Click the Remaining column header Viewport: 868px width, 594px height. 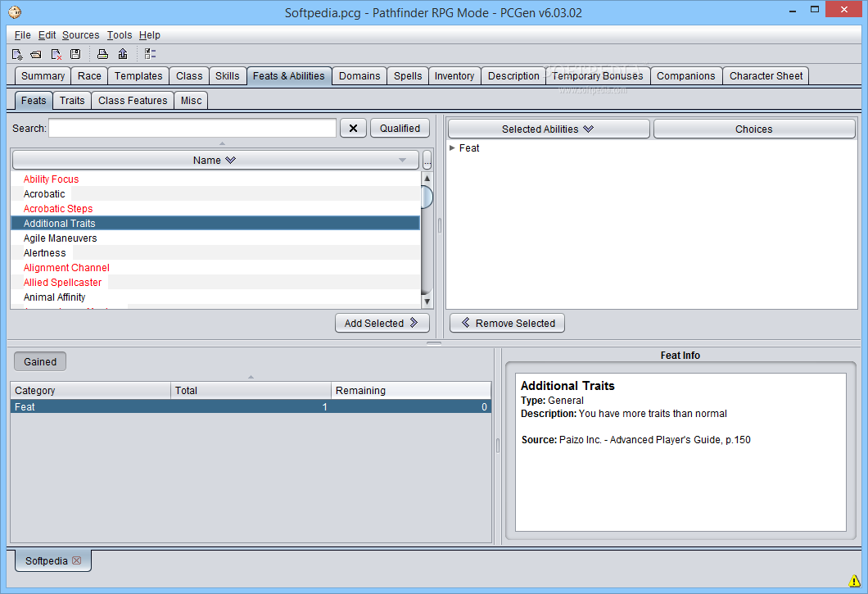(x=411, y=390)
